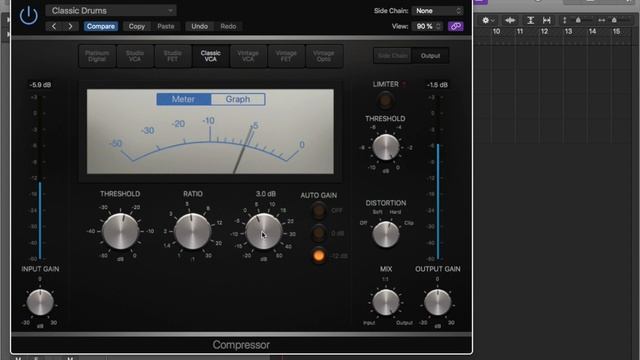
Task: Select the Studio FET compressor model
Action: 173,56
